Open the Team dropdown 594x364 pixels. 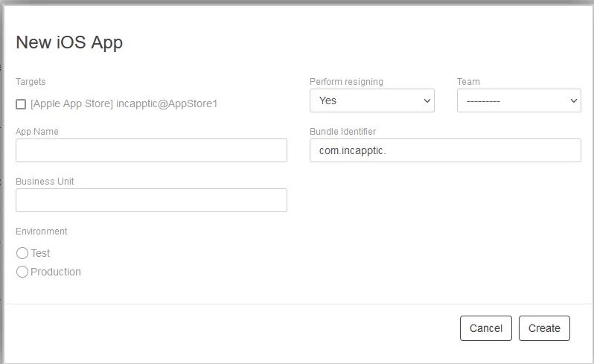tap(519, 100)
